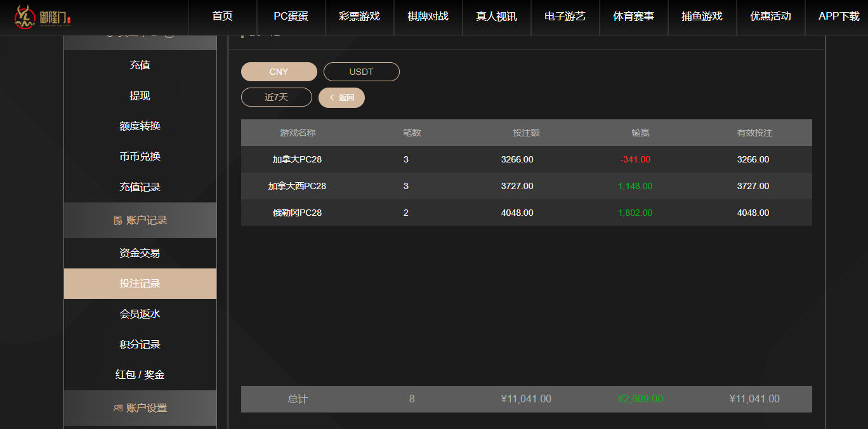Open the PC蛋蛋 menu
Screen dimensions: 868x429
click(x=291, y=16)
